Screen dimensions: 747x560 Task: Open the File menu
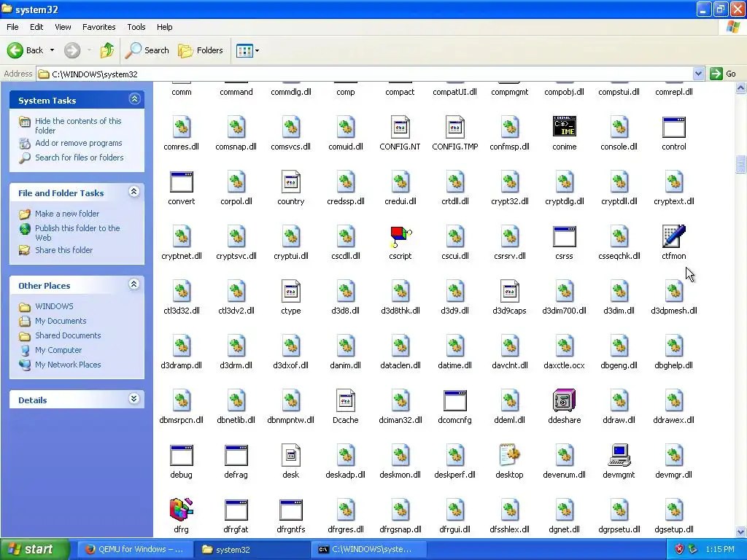pos(13,27)
